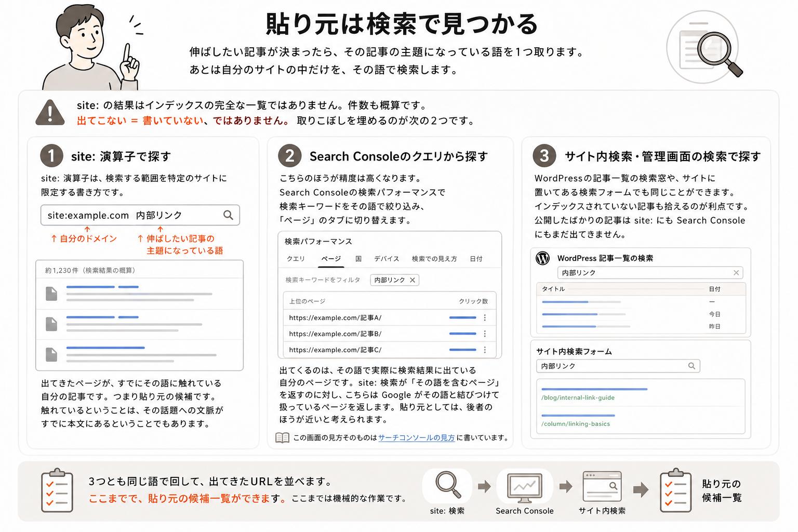Click the warning triangle icon
This screenshot has width=798, height=532.
(50, 112)
